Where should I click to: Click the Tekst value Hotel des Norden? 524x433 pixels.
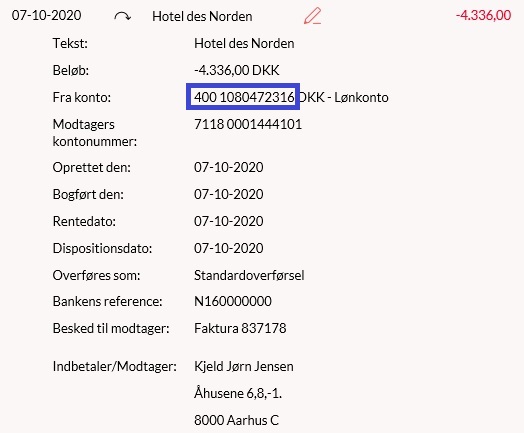click(x=244, y=43)
